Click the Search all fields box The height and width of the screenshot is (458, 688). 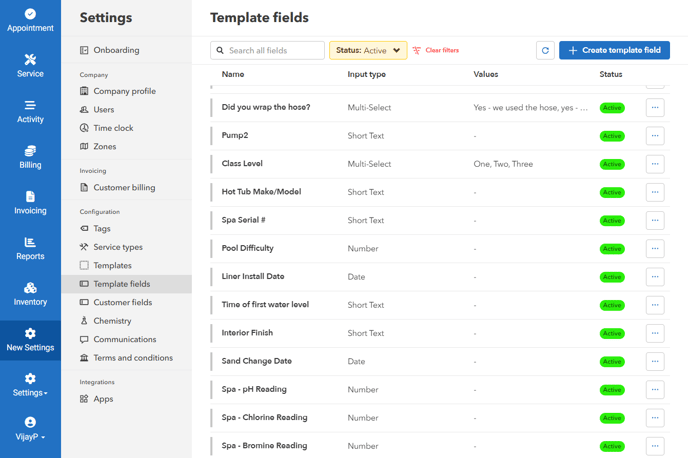point(268,50)
